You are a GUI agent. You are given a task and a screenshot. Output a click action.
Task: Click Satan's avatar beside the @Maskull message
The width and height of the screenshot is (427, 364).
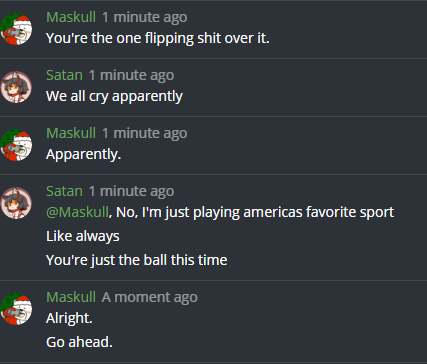tap(16, 203)
